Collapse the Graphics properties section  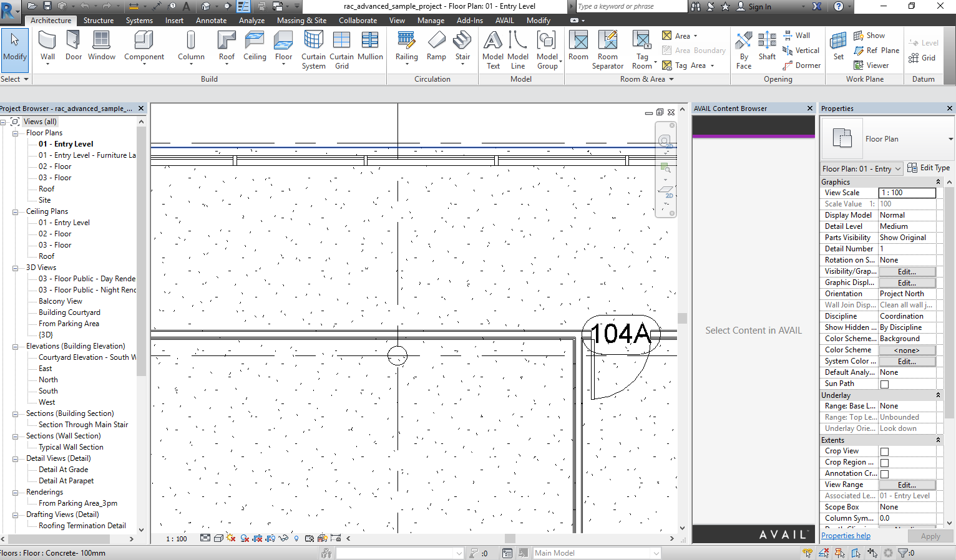coord(939,181)
